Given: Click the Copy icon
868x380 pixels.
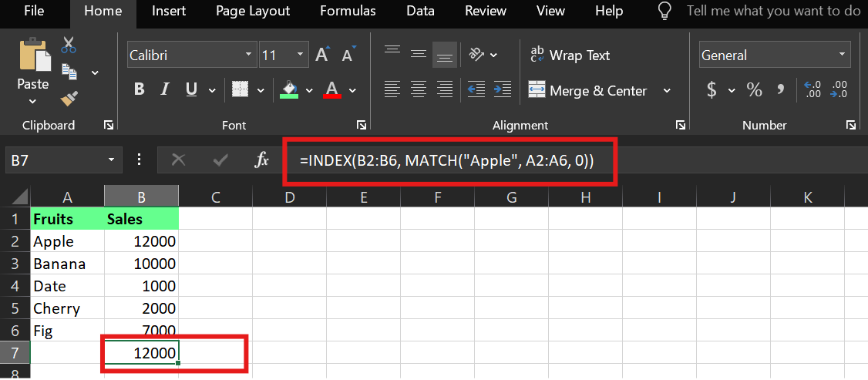Looking at the screenshot, I should click(x=69, y=72).
